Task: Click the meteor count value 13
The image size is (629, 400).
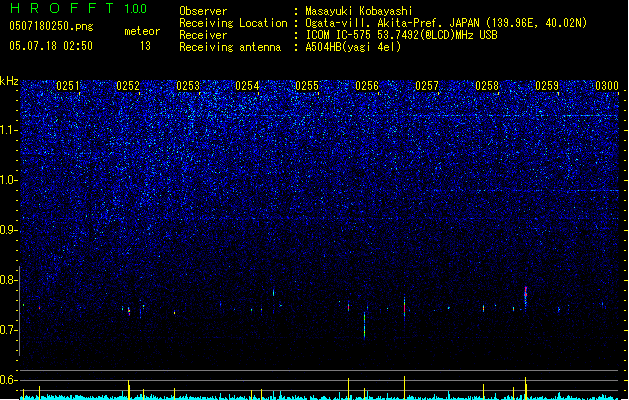Action: pyautogui.click(x=145, y=46)
